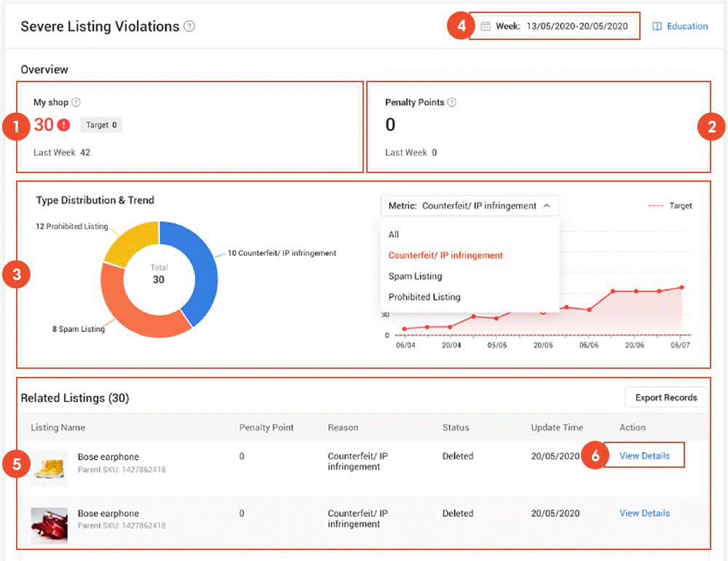Open the Week date range picker
This screenshot has height=561, width=728.
click(x=561, y=26)
